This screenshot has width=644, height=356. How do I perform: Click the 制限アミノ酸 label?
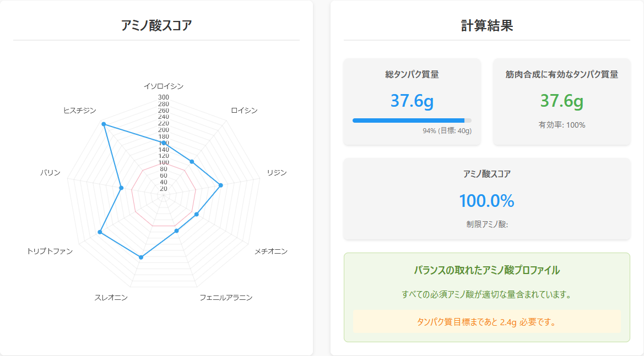tap(486, 224)
